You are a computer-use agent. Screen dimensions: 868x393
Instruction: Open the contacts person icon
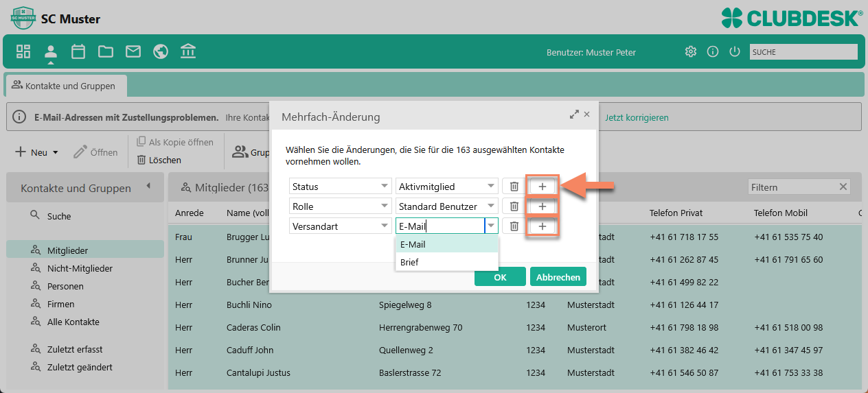tap(51, 51)
